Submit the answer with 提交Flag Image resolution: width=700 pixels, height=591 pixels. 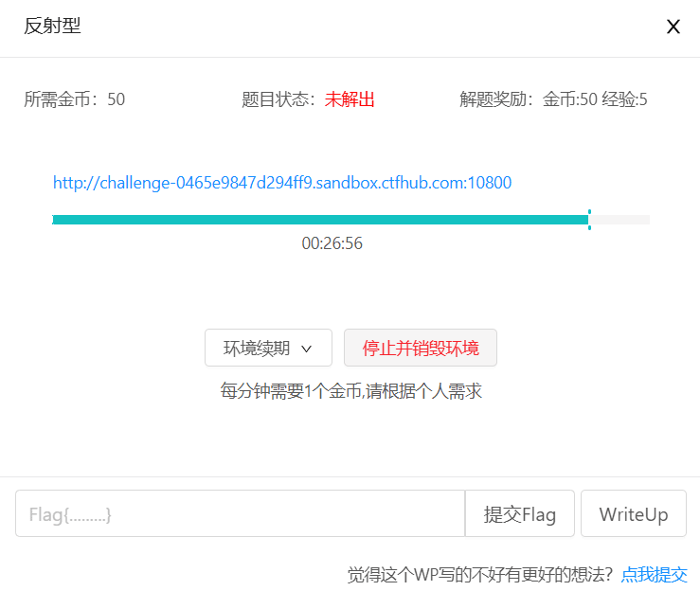(x=519, y=514)
